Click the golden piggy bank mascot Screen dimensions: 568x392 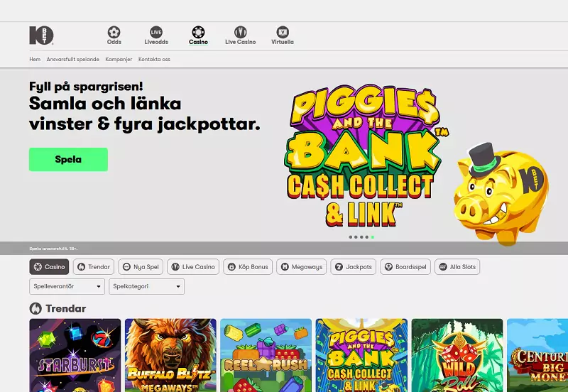click(x=502, y=194)
